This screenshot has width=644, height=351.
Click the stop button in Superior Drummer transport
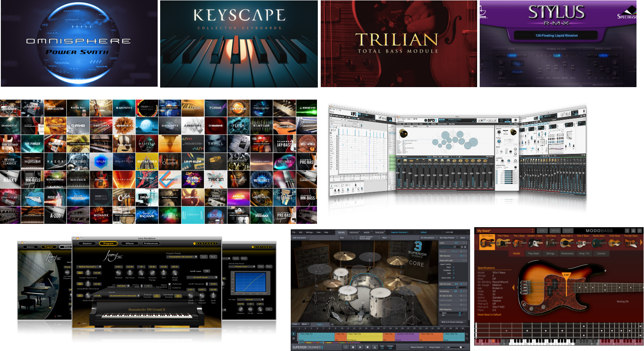[353, 347]
